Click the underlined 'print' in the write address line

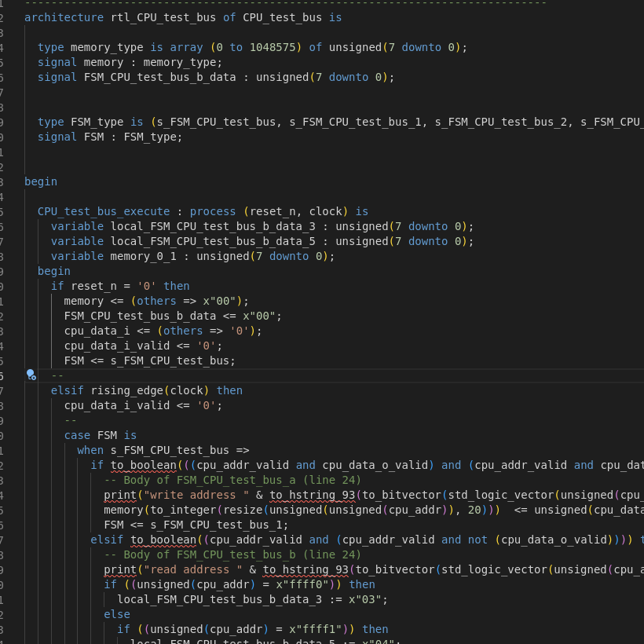[119, 495]
